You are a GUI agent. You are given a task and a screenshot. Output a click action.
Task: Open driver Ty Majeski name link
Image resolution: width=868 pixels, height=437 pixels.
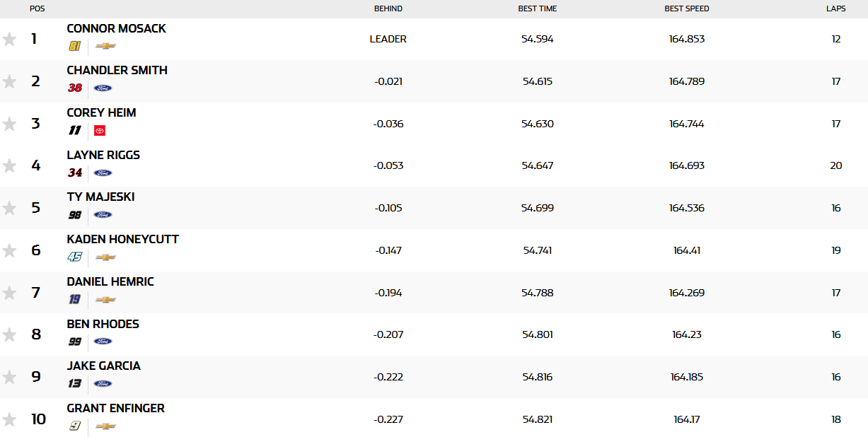pyautogui.click(x=100, y=197)
